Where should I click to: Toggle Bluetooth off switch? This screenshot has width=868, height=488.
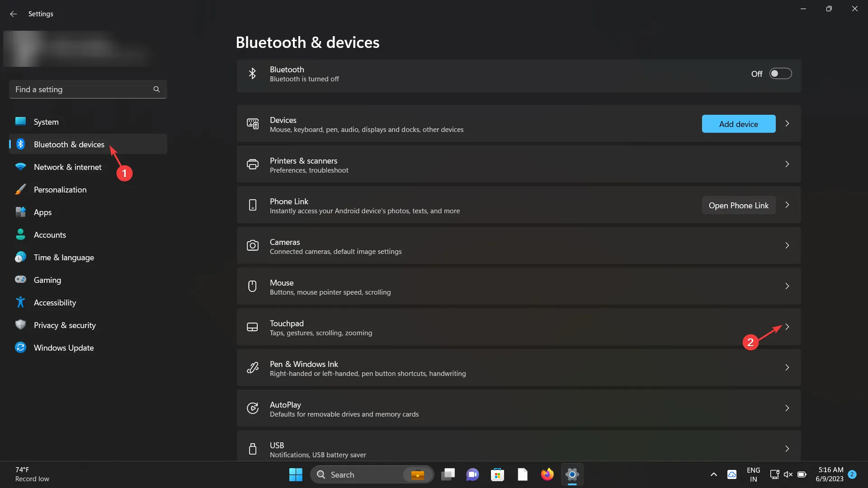pyautogui.click(x=780, y=73)
